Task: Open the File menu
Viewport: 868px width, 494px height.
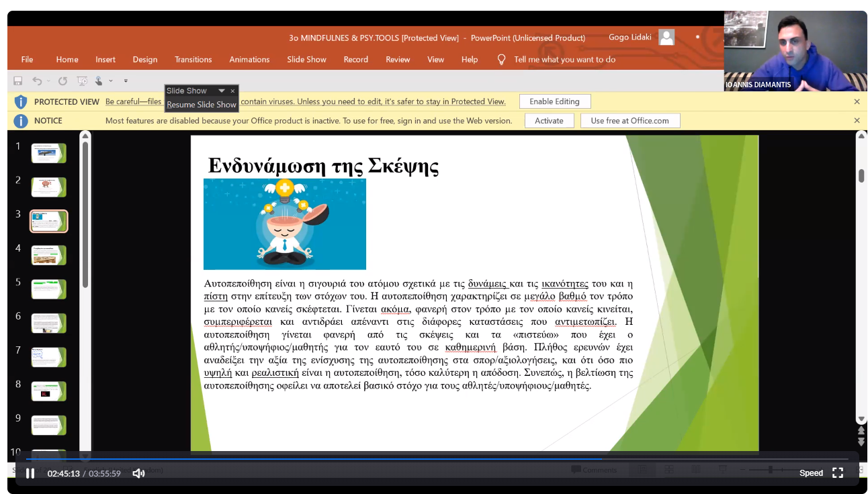Action: click(x=27, y=59)
